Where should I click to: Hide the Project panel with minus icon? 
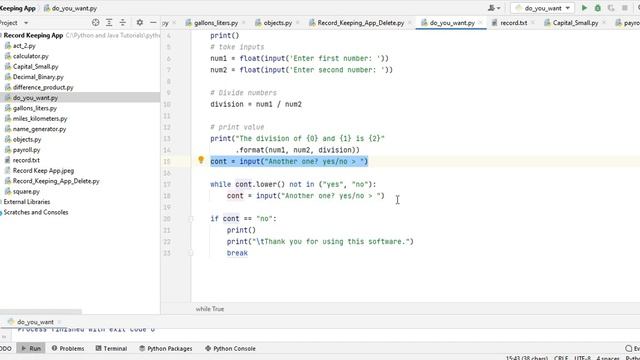point(153,23)
